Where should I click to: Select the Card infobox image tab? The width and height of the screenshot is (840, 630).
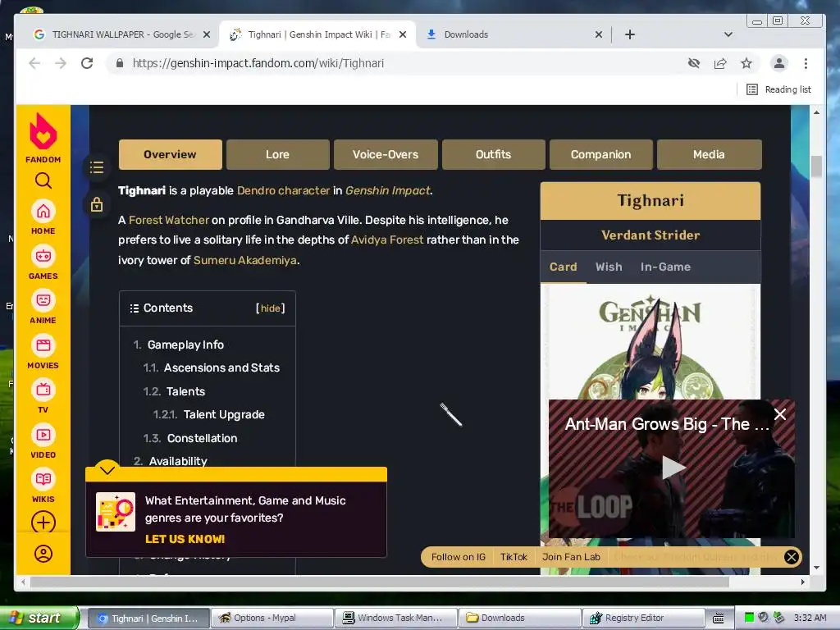click(x=563, y=267)
